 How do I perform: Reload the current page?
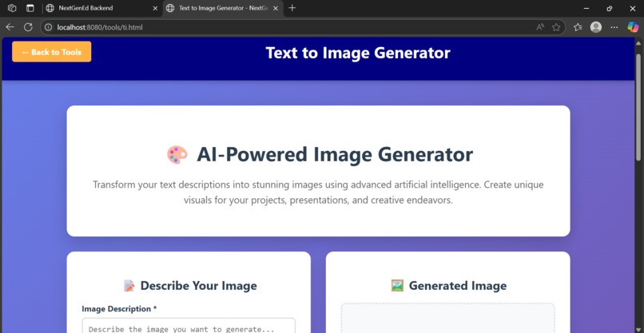click(x=28, y=27)
